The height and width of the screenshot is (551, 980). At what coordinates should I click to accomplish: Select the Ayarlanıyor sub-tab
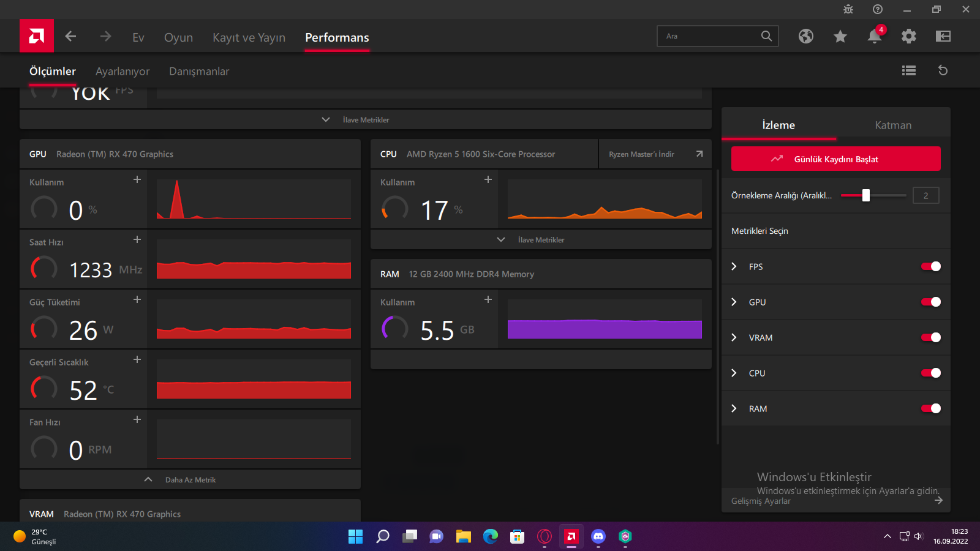(x=123, y=71)
